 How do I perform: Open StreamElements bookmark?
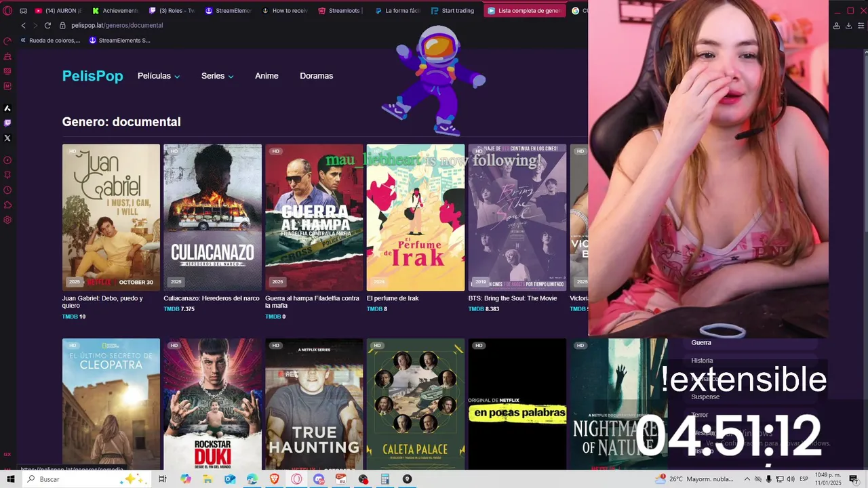tap(120, 40)
